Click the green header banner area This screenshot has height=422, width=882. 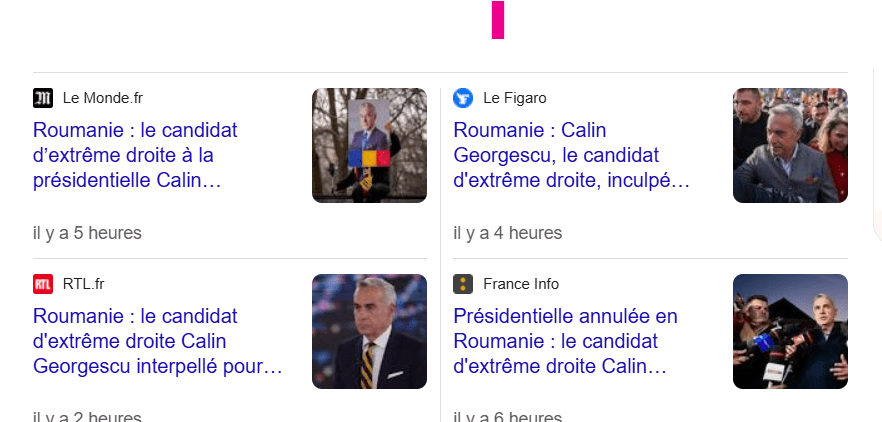(250, 32)
